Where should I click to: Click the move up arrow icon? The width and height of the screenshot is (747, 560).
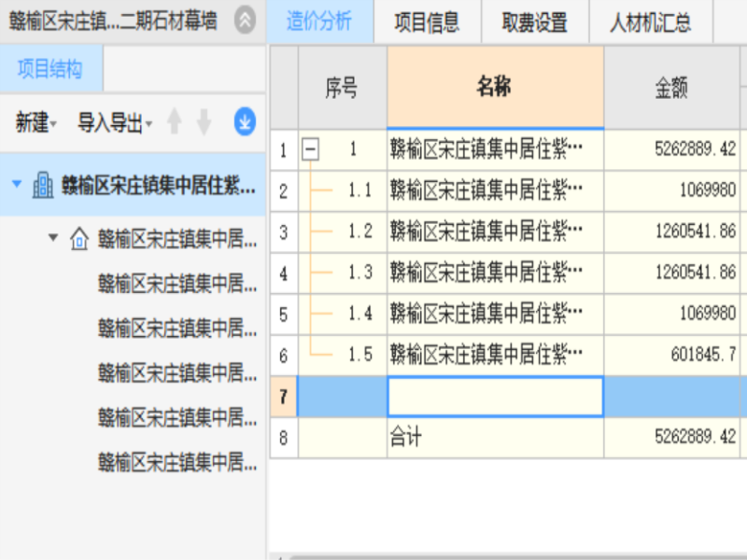pos(175,122)
